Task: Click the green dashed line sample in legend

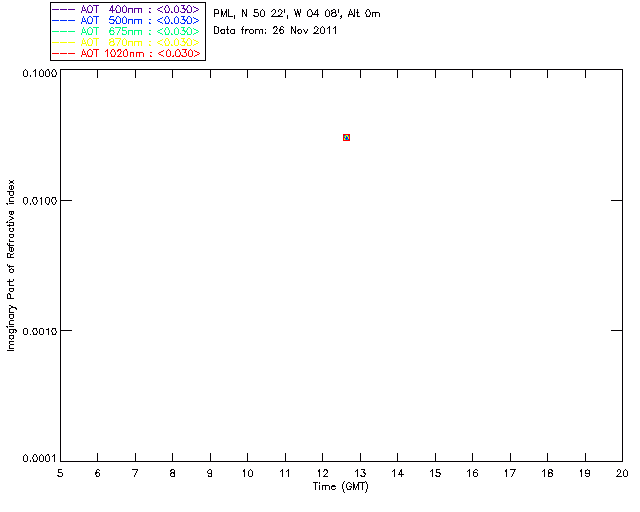Action: [63, 31]
